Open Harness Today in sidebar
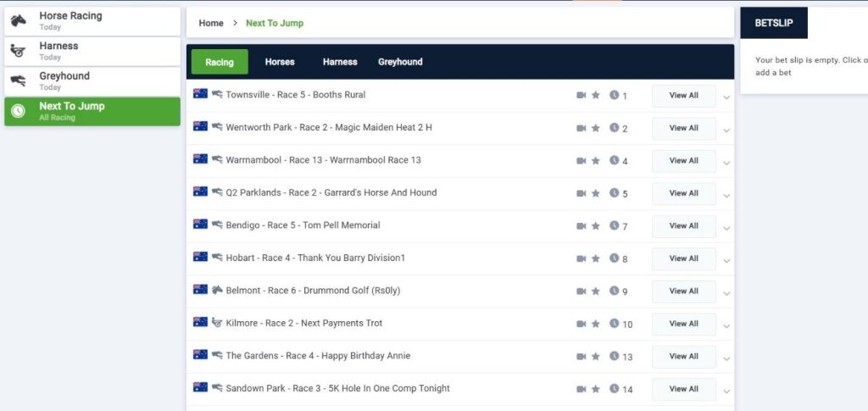The height and width of the screenshot is (411, 868). (92, 51)
